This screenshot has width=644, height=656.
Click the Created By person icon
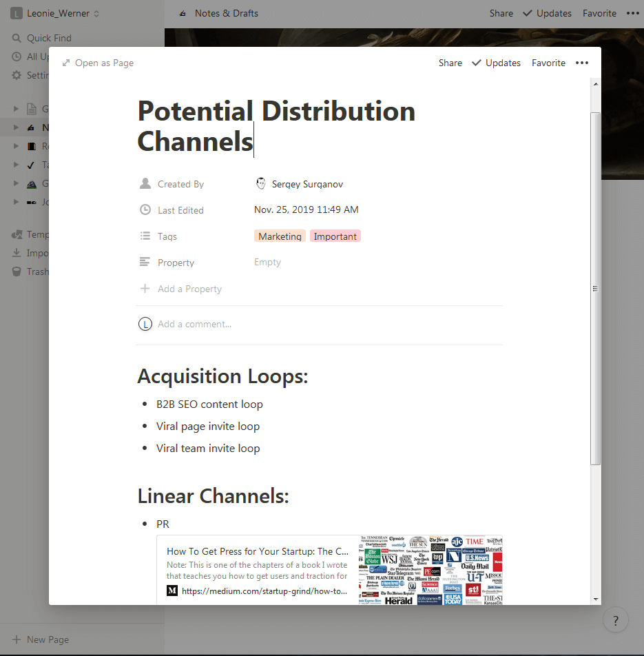145,184
